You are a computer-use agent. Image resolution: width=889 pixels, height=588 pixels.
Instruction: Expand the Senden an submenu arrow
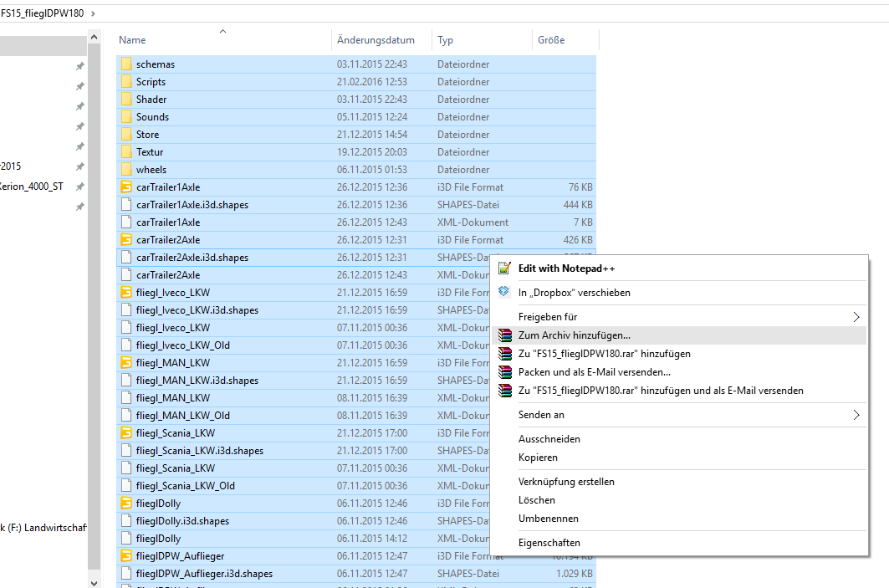[856, 415]
